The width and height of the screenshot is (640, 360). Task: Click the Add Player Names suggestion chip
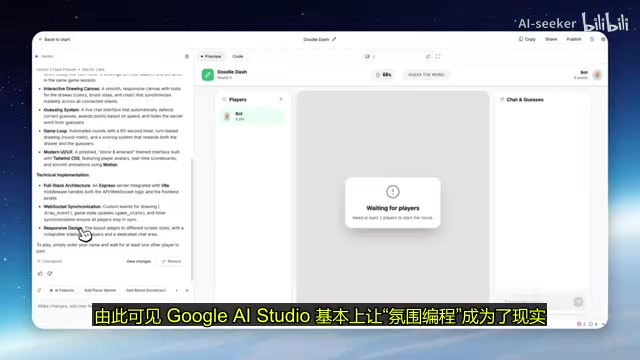coord(100,290)
